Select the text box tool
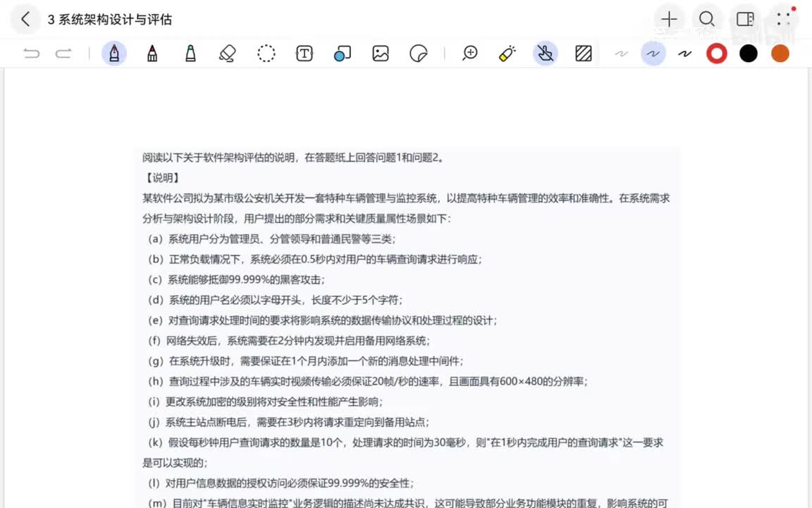The image size is (812, 508). point(304,54)
